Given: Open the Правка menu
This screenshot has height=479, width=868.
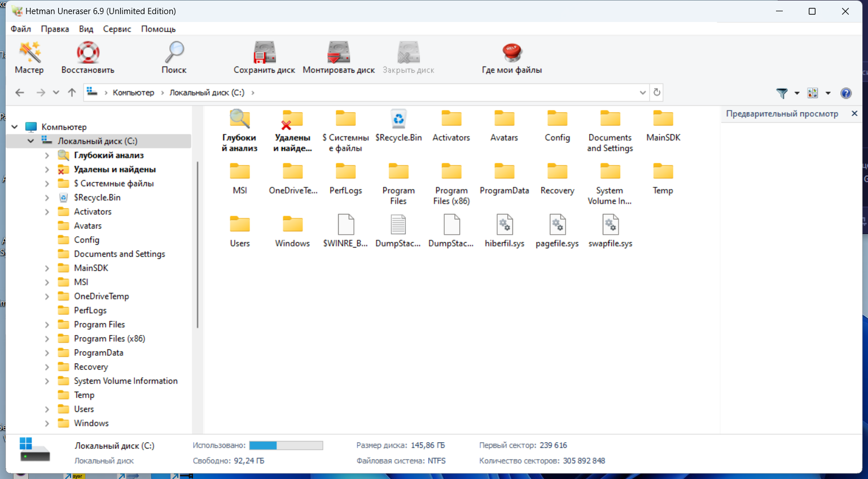Looking at the screenshot, I should coord(55,29).
